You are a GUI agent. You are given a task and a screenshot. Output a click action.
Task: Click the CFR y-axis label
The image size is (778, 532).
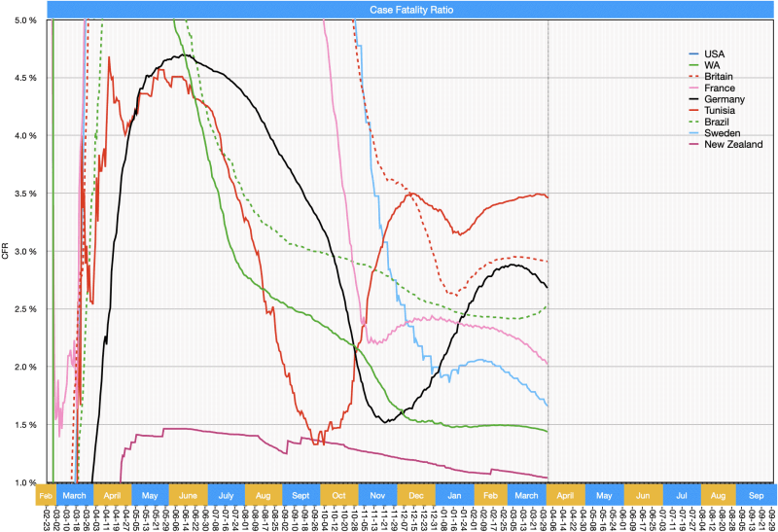7,252
